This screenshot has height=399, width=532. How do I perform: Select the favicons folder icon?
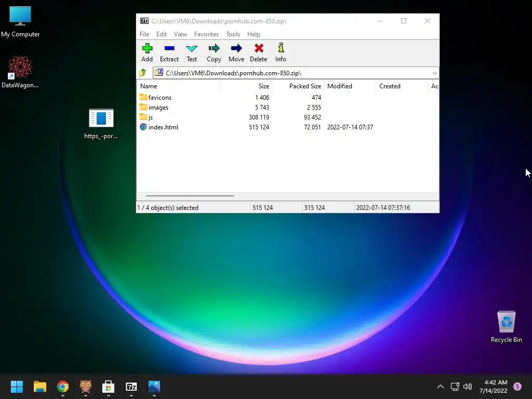(x=143, y=97)
